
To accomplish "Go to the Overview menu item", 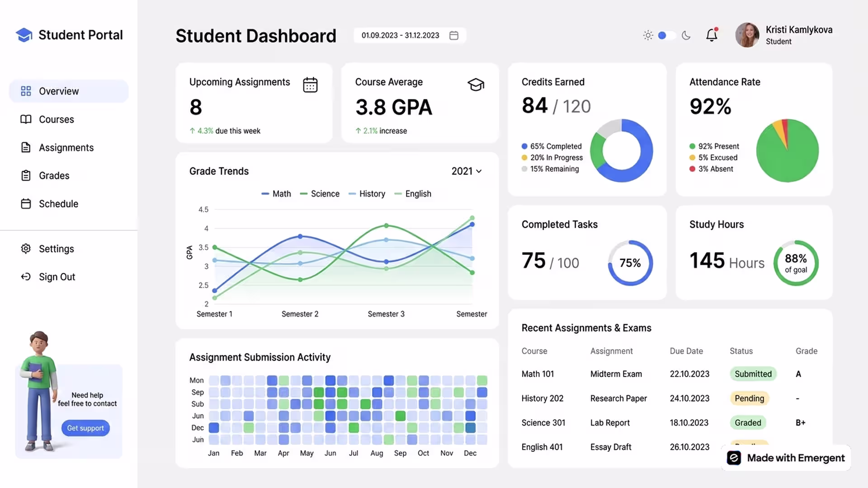I will coord(69,91).
